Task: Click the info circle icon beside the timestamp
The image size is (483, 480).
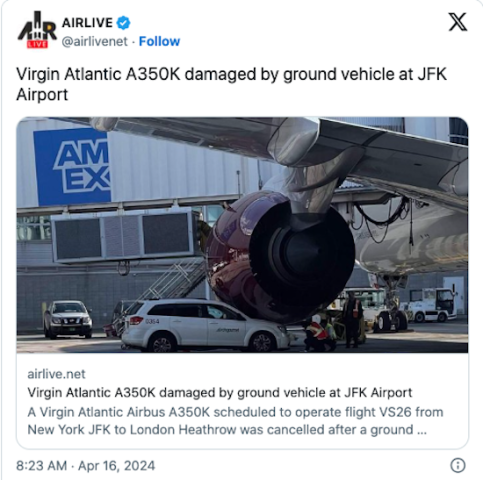Action: tap(458, 465)
